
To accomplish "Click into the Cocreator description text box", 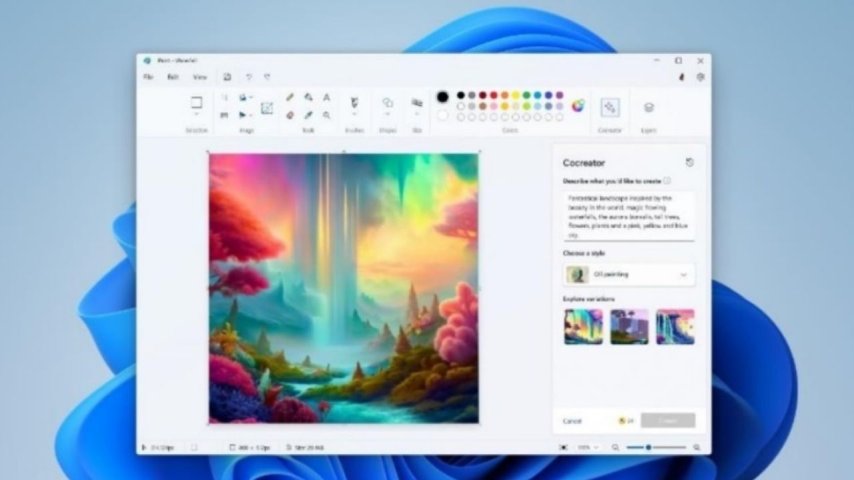I will 629,216.
